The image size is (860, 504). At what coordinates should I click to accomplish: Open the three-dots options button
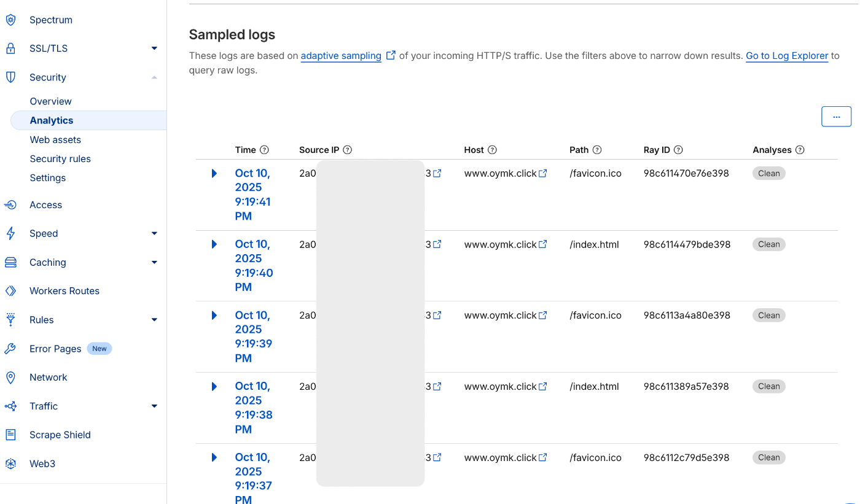836,117
